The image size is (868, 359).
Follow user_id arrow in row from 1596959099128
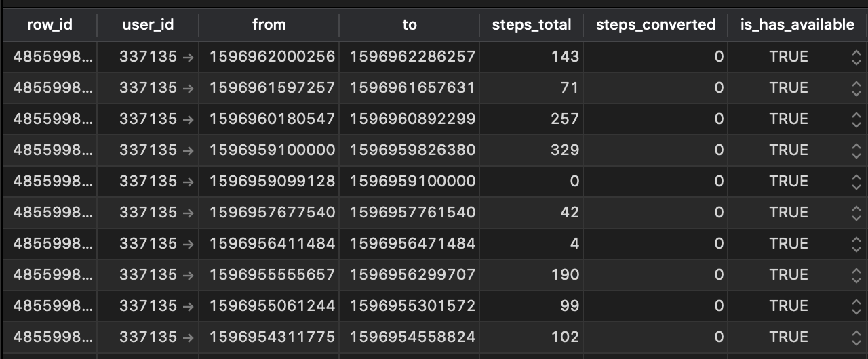coord(189,182)
